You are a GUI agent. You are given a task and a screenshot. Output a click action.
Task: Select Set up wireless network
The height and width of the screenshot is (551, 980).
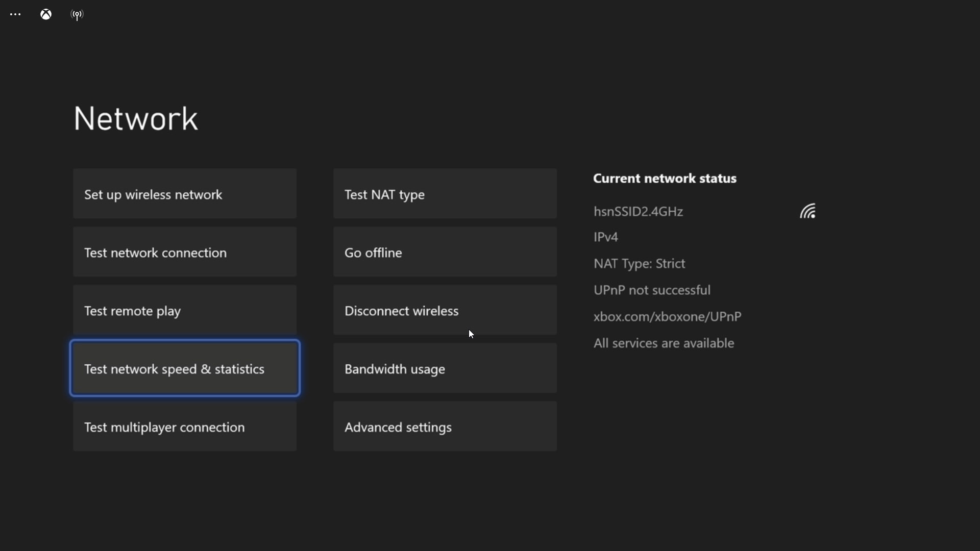click(184, 194)
